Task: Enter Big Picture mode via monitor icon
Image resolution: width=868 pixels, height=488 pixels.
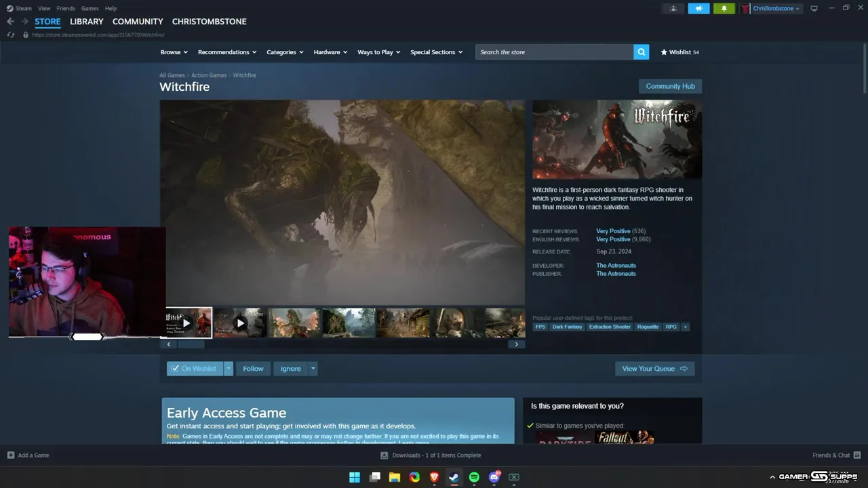Action: pos(814,9)
